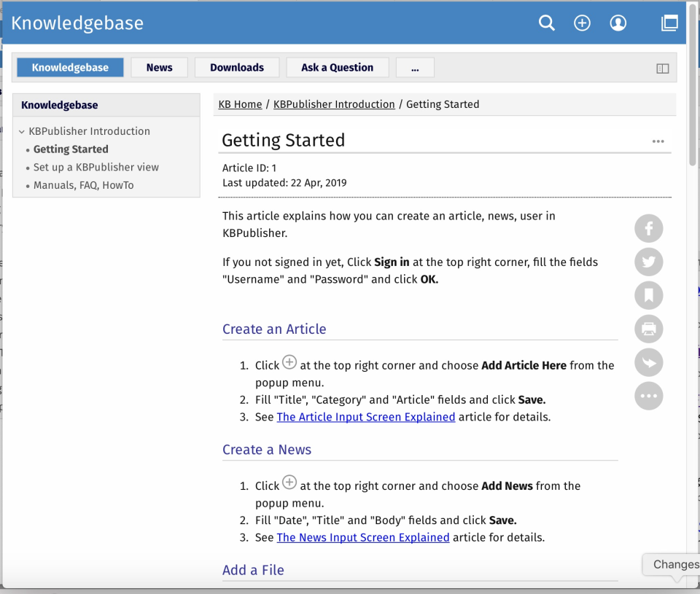This screenshot has width=700, height=594.
Task: Open more sharing options via ellipsis icon
Action: click(648, 396)
